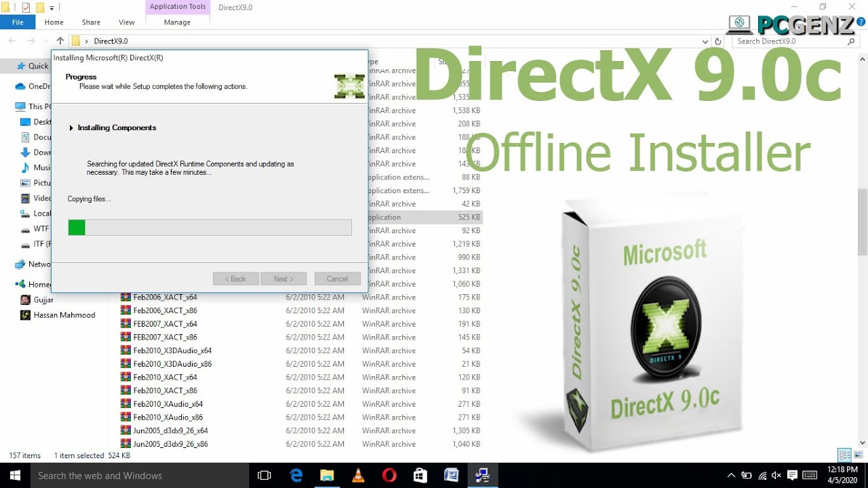Select Gujjar user in Homegroup
Screen dimensions: 868x488
pyautogui.click(x=37, y=300)
